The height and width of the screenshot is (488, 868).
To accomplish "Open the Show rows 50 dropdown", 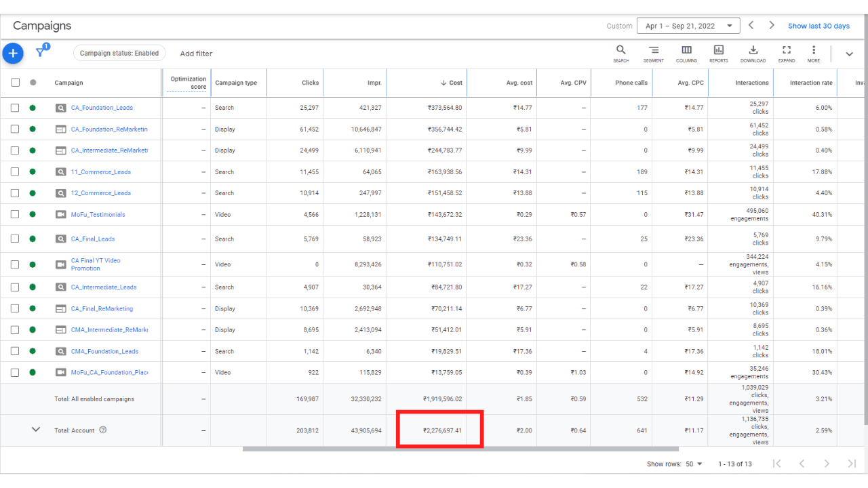I will [x=694, y=464].
